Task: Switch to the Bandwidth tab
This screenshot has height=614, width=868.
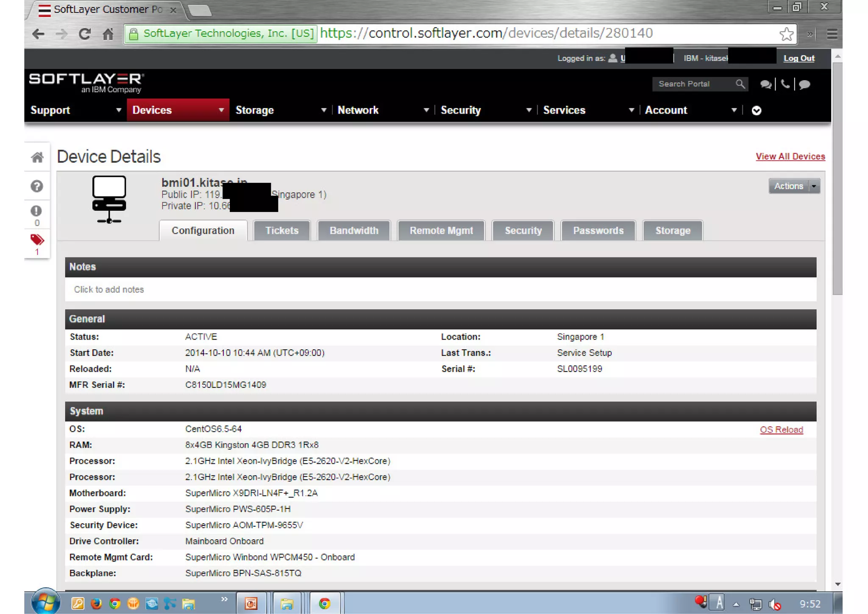Action: coord(354,231)
